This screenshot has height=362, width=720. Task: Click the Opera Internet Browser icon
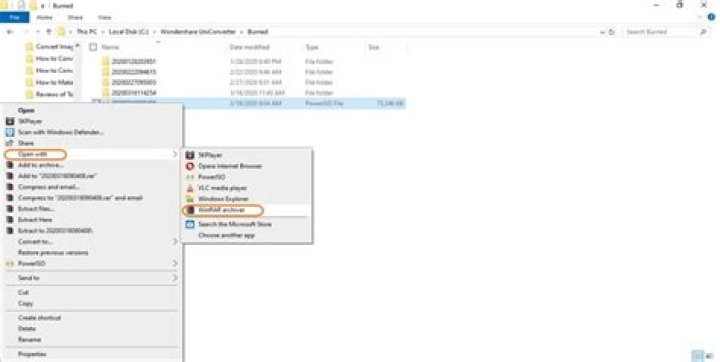tap(190, 166)
